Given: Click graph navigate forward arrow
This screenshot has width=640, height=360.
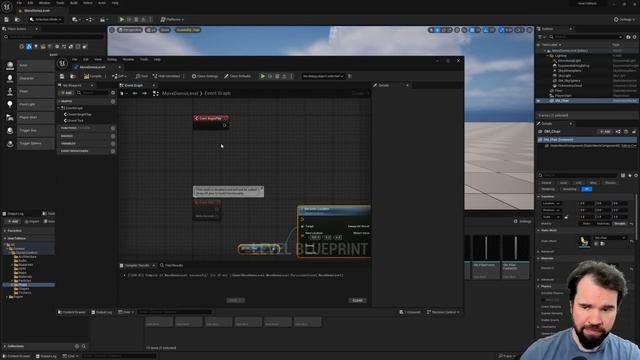Looking at the screenshot, I should coord(144,93).
